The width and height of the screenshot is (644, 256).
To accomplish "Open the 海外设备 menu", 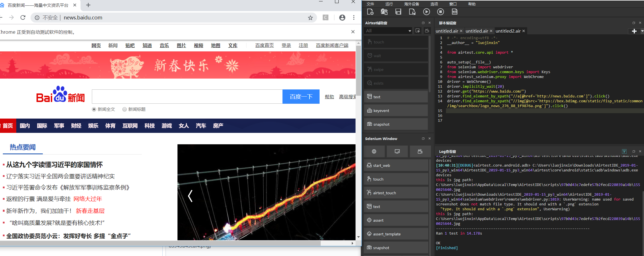I will [x=412, y=4].
